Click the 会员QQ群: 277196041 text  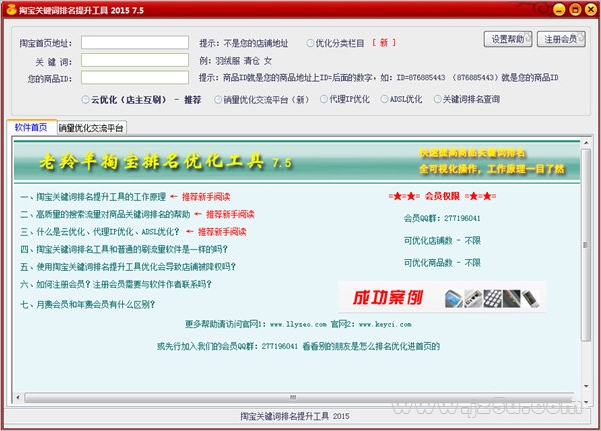pos(442,219)
